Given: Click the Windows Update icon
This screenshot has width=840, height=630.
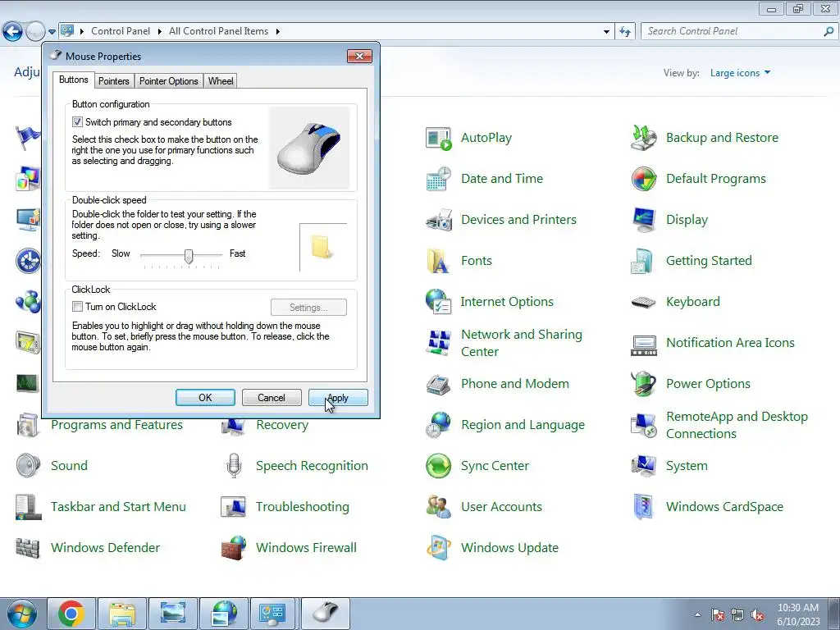Looking at the screenshot, I should (438, 548).
